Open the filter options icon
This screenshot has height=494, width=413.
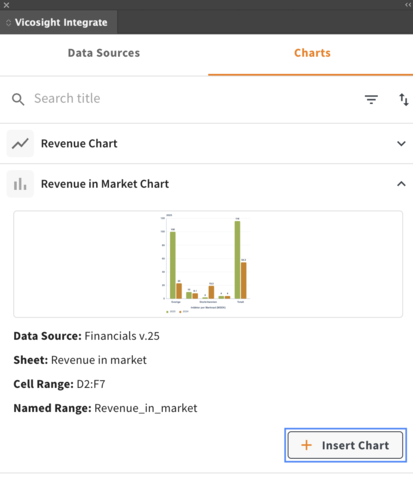click(371, 99)
